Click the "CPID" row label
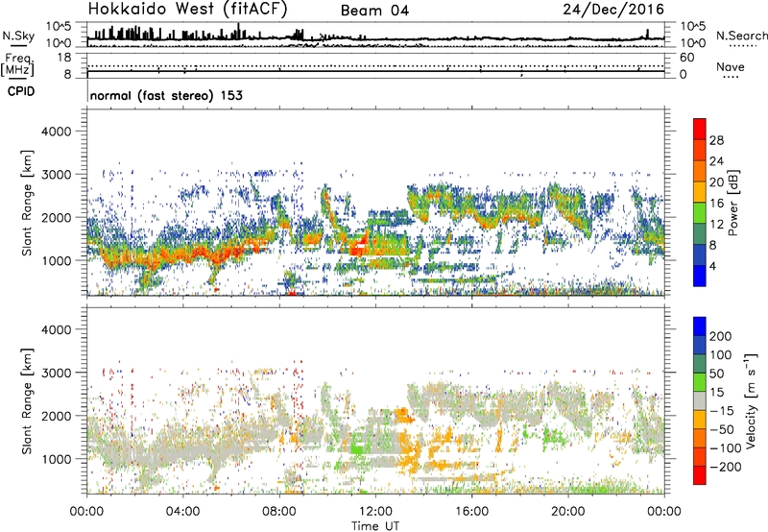This screenshot has width=768, height=532. 21,91
